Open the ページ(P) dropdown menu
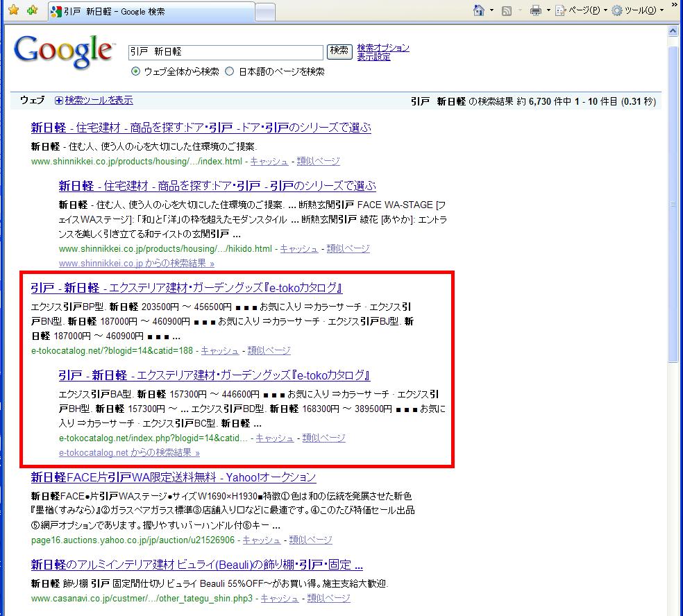 click(582, 10)
